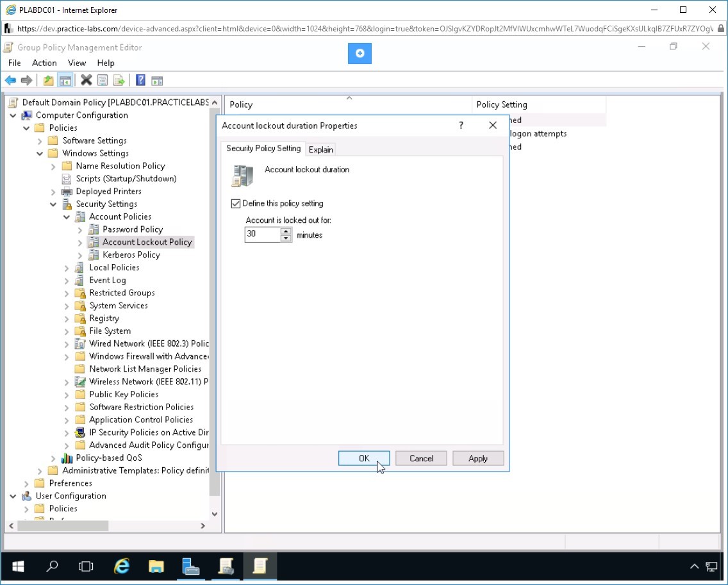
Task: Toggle the Define this policy setting checkbox
Action: tap(236, 203)
